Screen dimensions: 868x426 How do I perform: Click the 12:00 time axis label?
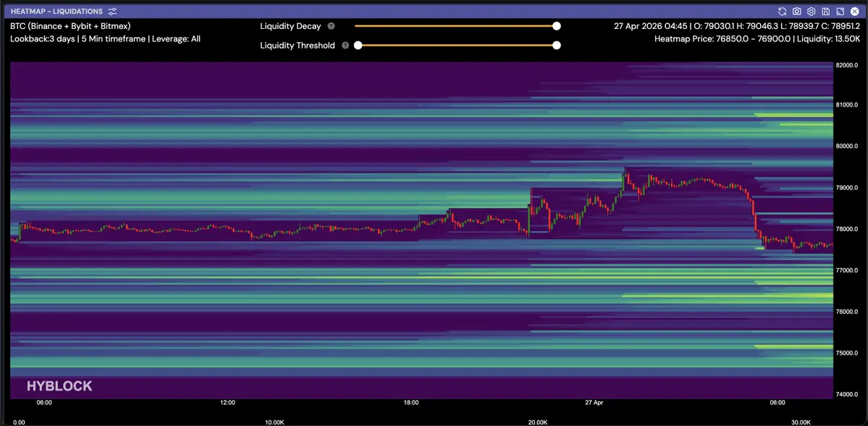(x=227, y=403)
